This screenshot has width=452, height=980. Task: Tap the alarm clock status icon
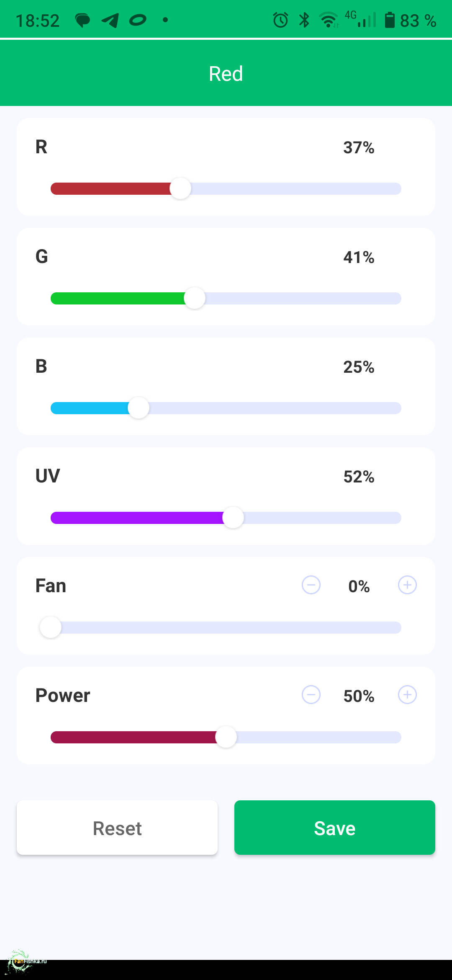[x=280, y=20]
